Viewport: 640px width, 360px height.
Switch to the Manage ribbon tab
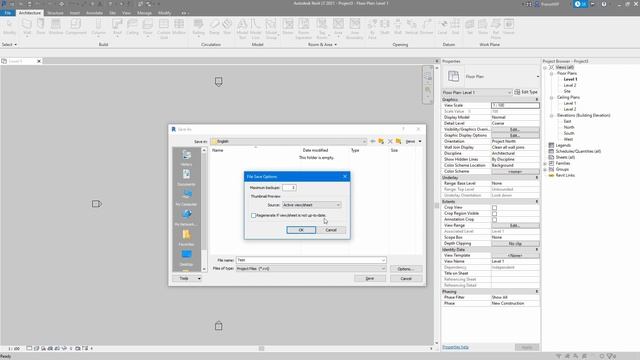point(144,13)
